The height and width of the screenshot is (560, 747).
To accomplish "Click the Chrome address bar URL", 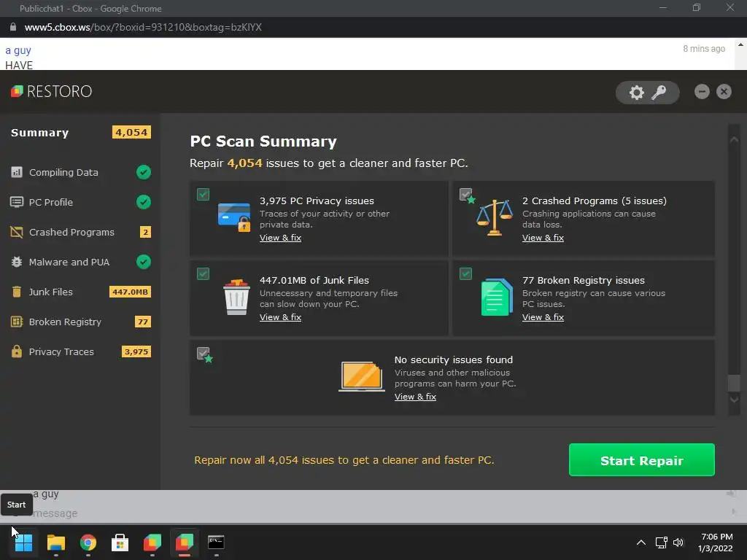I will click(x=143, y=27).
